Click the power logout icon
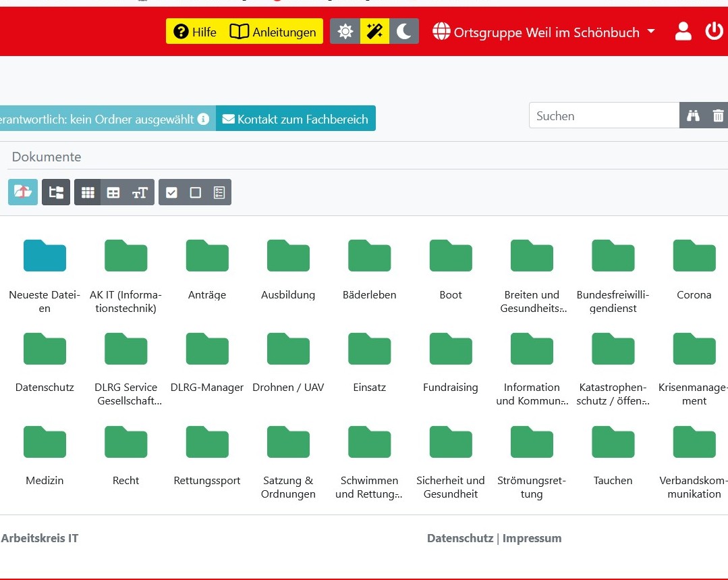 point(714,32)
